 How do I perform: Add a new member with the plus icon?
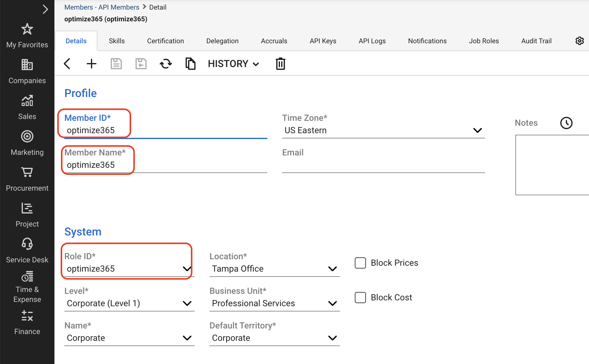click(92, 64)
